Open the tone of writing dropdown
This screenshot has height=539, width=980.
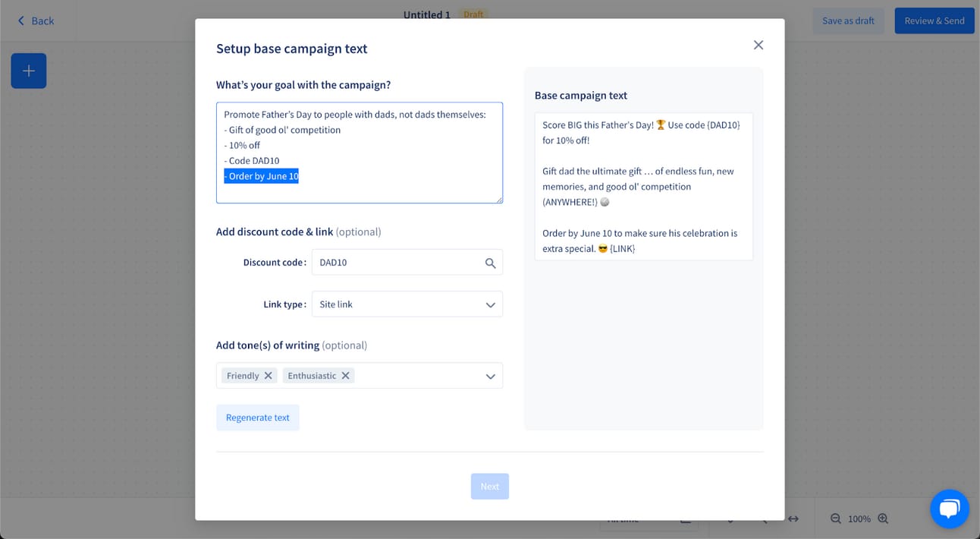click(x=490, y=376)
